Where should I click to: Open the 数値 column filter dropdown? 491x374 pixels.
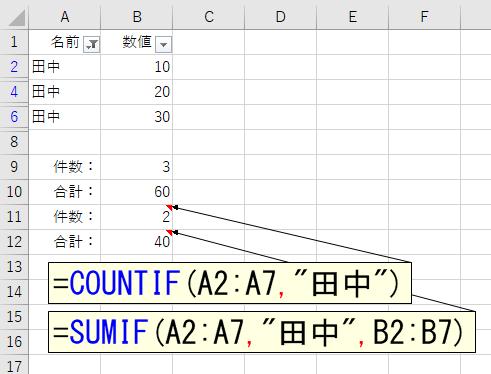[163, 44]
